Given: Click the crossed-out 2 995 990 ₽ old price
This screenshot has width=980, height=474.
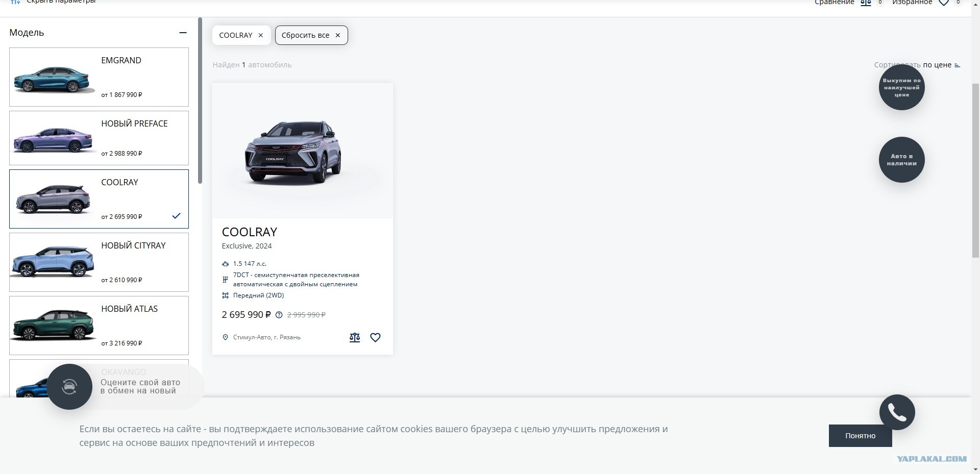Looking at the screenshot, I should [x=306, y=315].
